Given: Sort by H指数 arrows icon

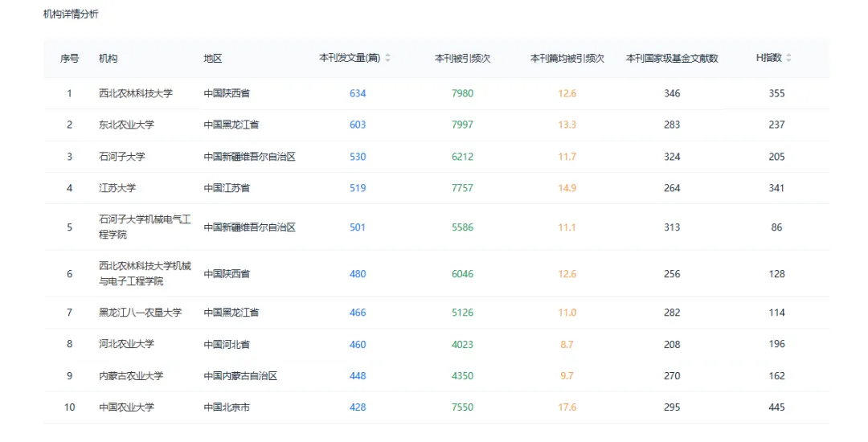Looking at the screenshot, I should tap(788, 58).
